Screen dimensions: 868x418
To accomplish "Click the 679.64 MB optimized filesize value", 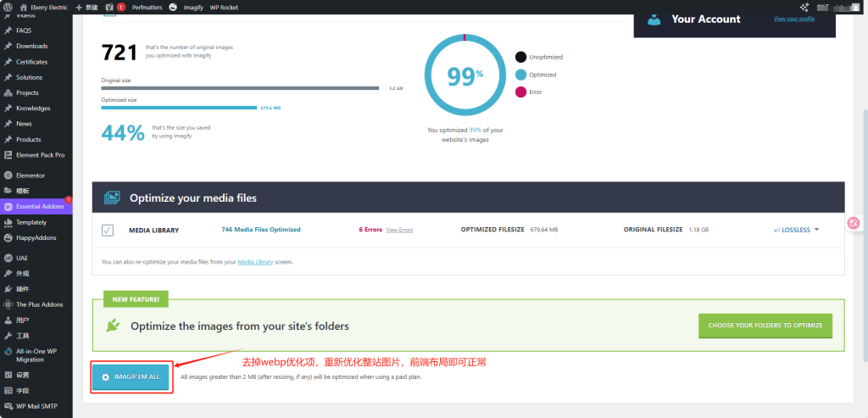I will coord(544,230).
